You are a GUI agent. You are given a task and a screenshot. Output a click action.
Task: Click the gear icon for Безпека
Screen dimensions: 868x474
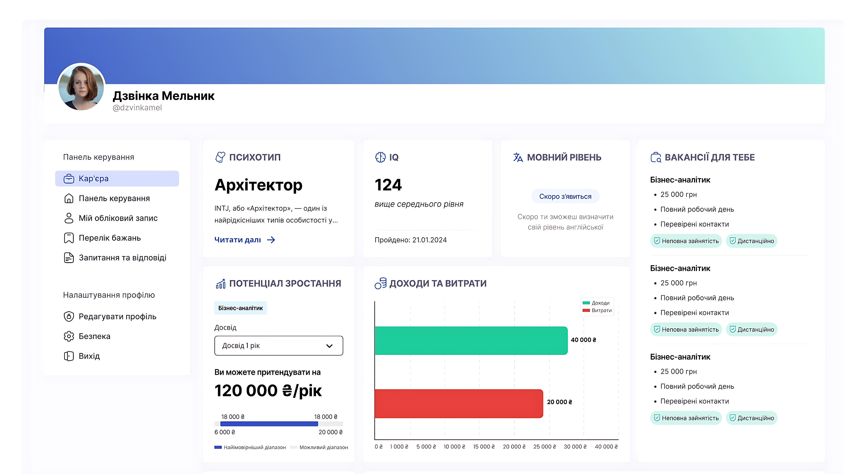pos(69,336)
